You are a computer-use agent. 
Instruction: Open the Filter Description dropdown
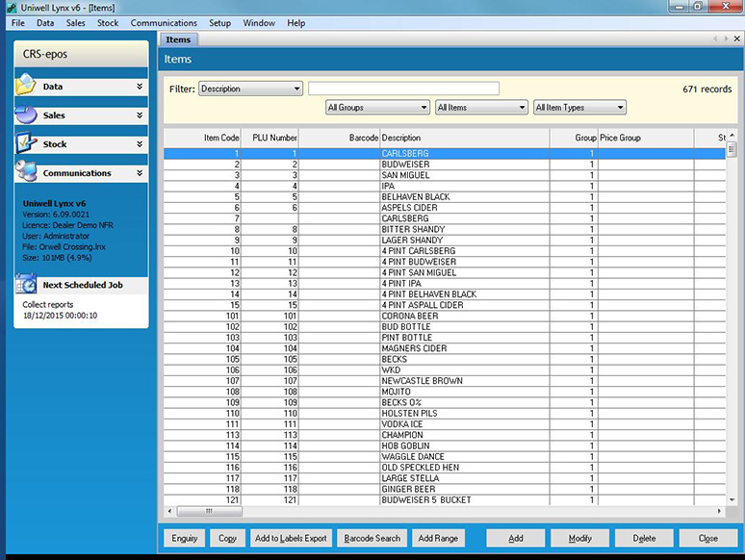point(250,89)
